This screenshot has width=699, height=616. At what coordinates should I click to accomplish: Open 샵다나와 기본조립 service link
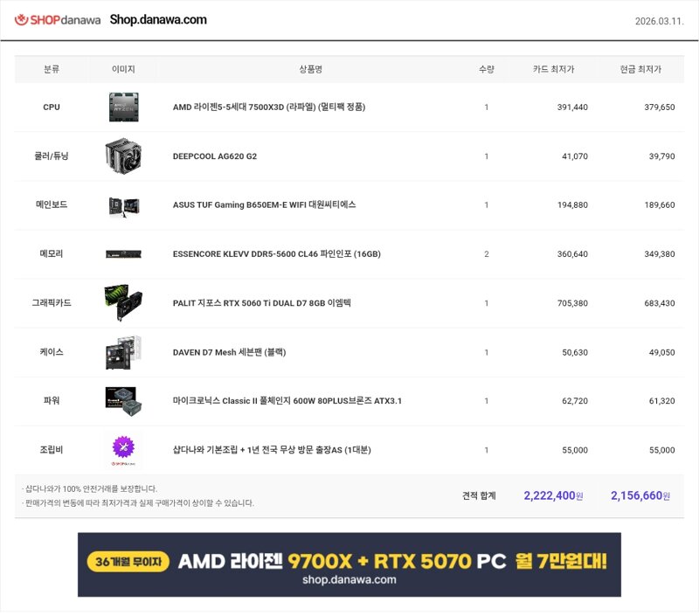click(x=272, y=450)
